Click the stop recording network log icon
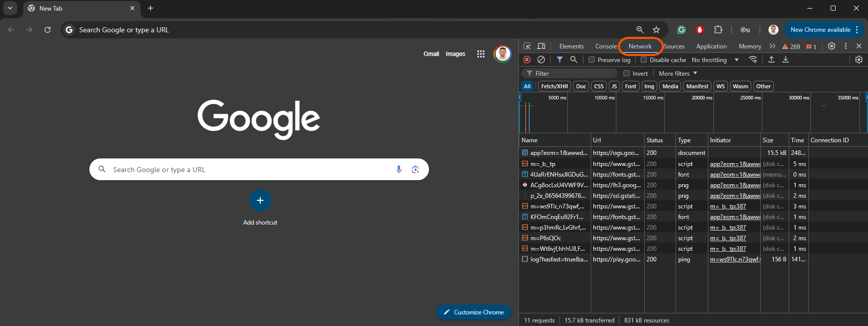 (x=527, y=60)
